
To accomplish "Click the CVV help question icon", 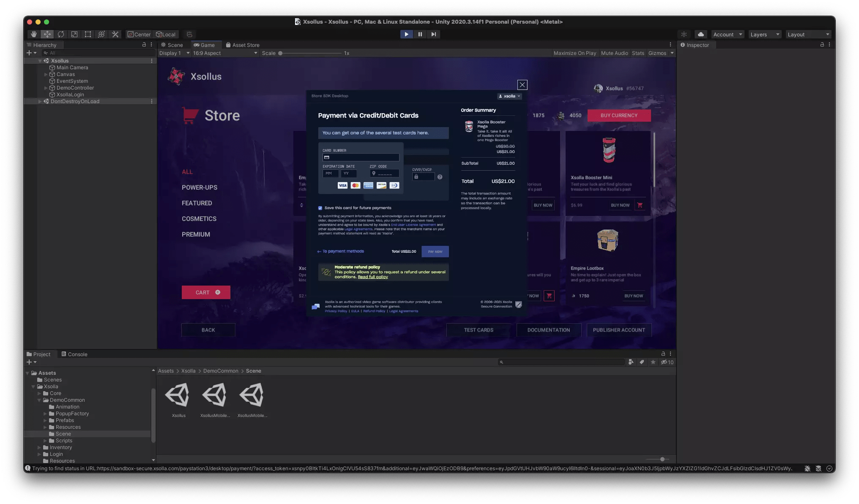I will [x=440, y=177].
